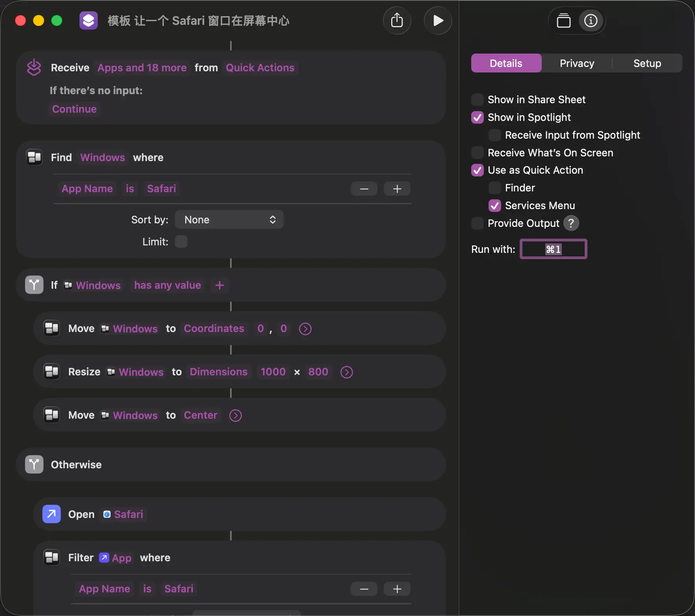Toggle the Limit checkbox in Find Windows
Image resolution: width=695 pixels, height=616 pixels.
[181, 241]
